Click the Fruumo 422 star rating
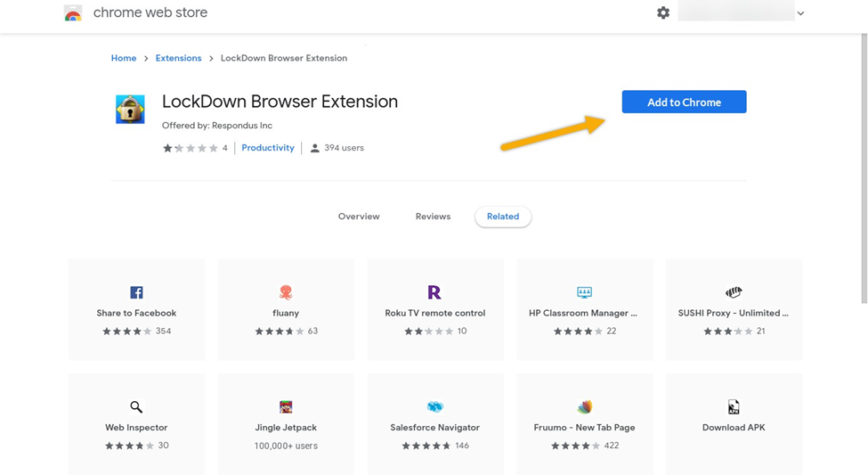 pyautogui.click(x=576, y=446)
